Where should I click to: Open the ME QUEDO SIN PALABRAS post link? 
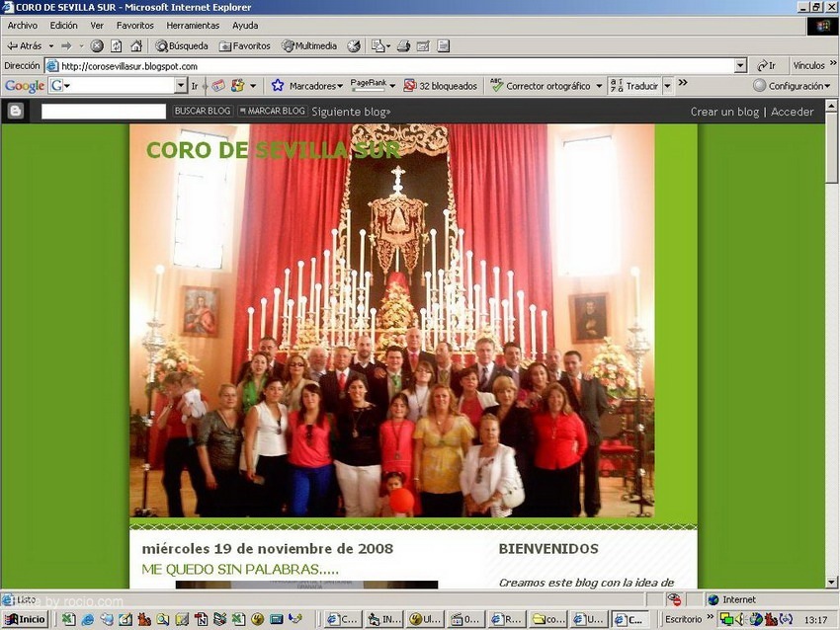240,570
